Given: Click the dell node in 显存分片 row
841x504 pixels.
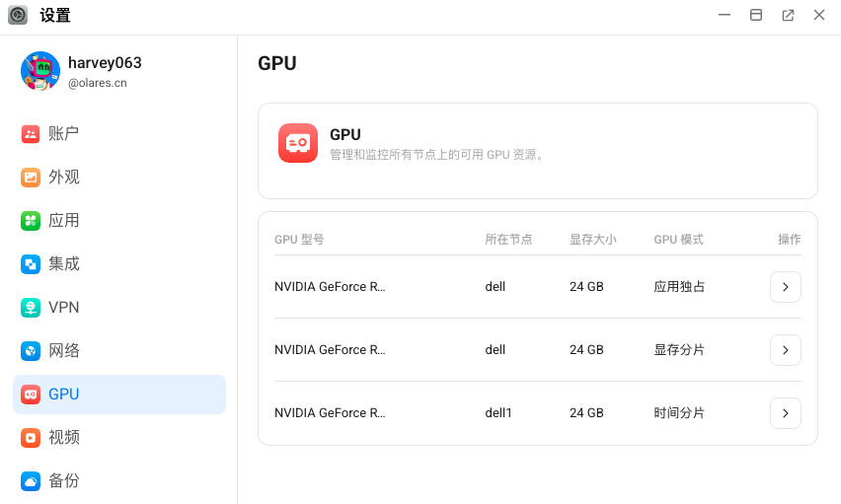Looking at the screenshot, I should [x=496, y=350].
